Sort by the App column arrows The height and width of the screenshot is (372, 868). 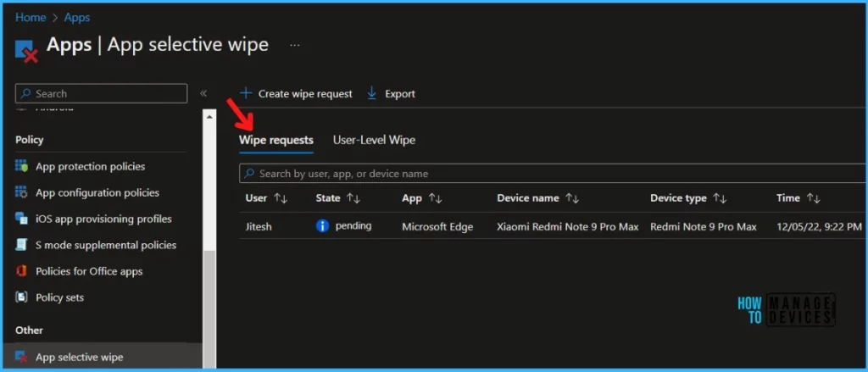(x=435, y=198)
